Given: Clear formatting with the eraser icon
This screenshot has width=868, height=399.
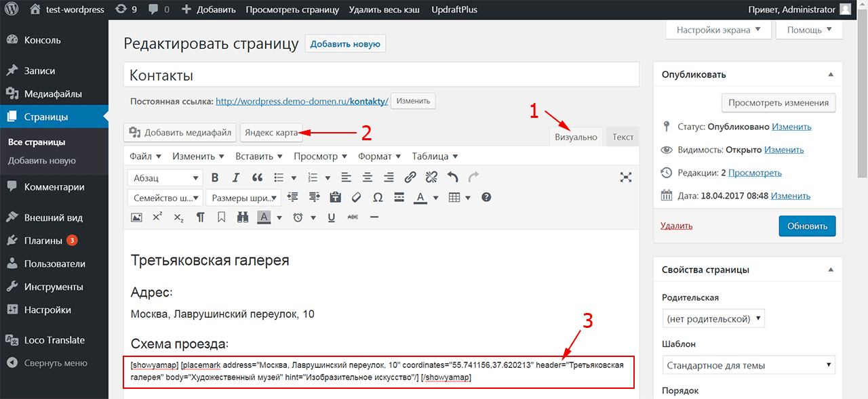Looking at the screenshot, I should click(x=357, y=197).
